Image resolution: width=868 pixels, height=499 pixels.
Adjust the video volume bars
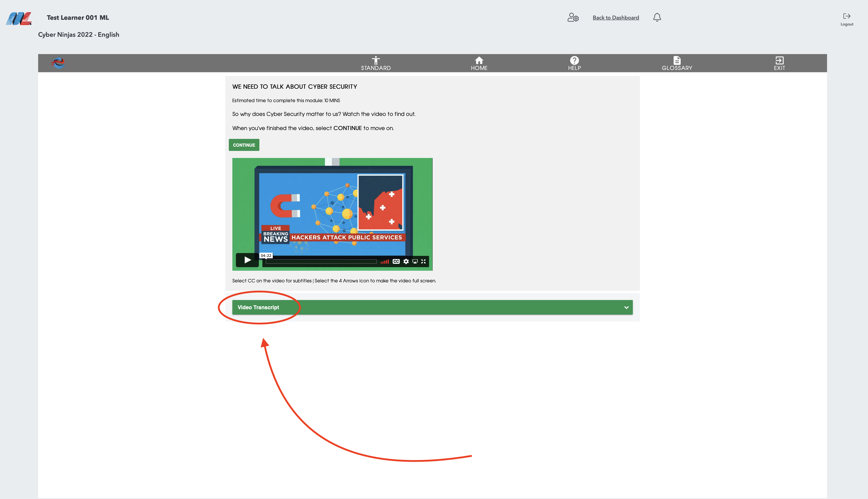385,262
